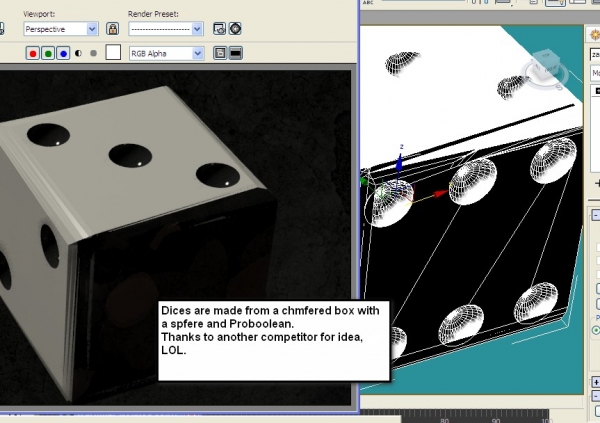Open the Environment and Effects dialog icon

tap(235, 29)
